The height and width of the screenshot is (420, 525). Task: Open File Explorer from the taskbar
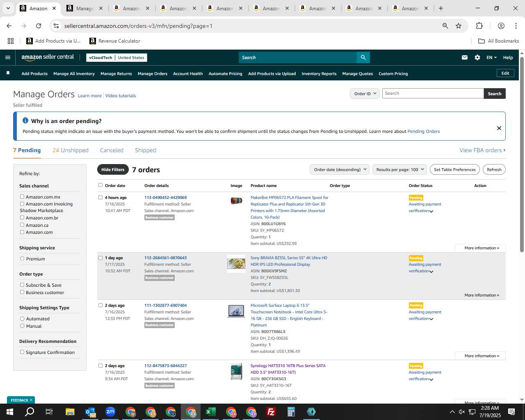coord(70,412)
